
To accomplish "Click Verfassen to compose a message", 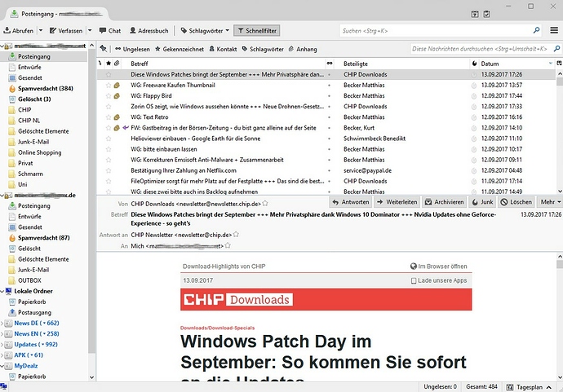I will click(x=66, y=31).
